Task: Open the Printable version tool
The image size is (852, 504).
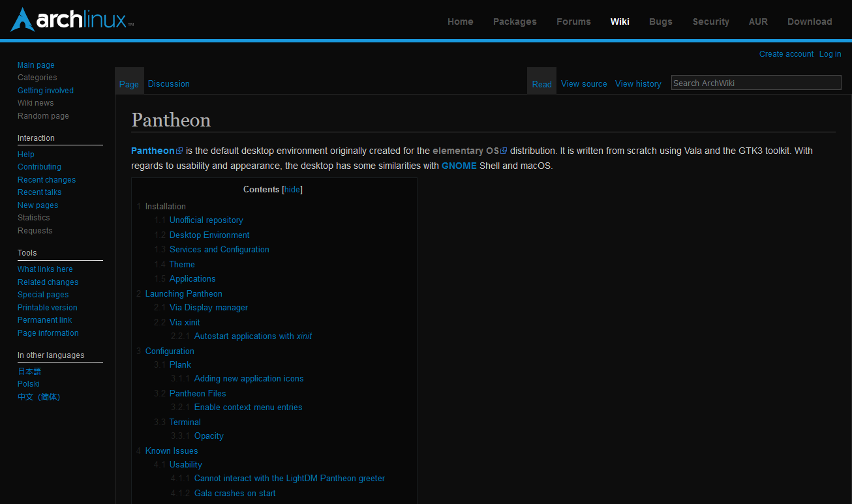Action: [x=47, y=307]
